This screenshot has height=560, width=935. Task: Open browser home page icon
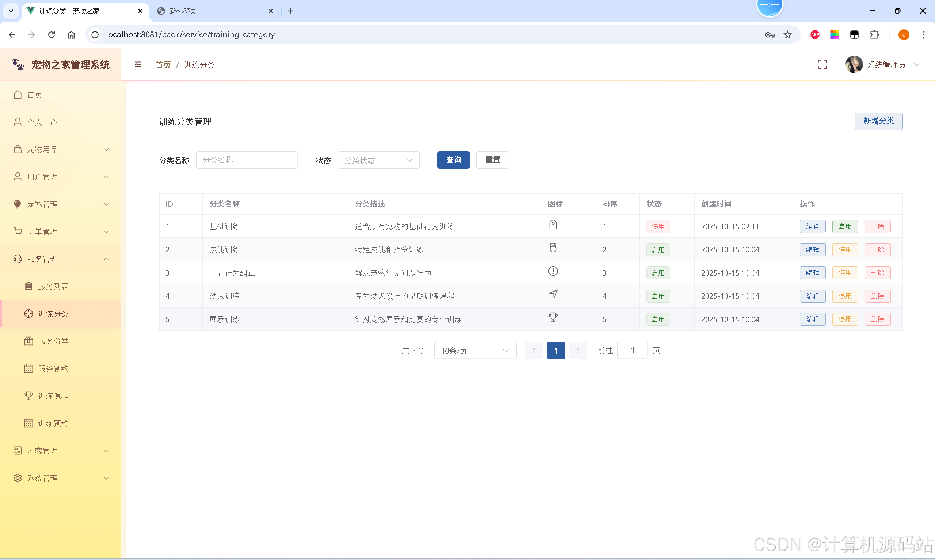(x=71, y=35)
